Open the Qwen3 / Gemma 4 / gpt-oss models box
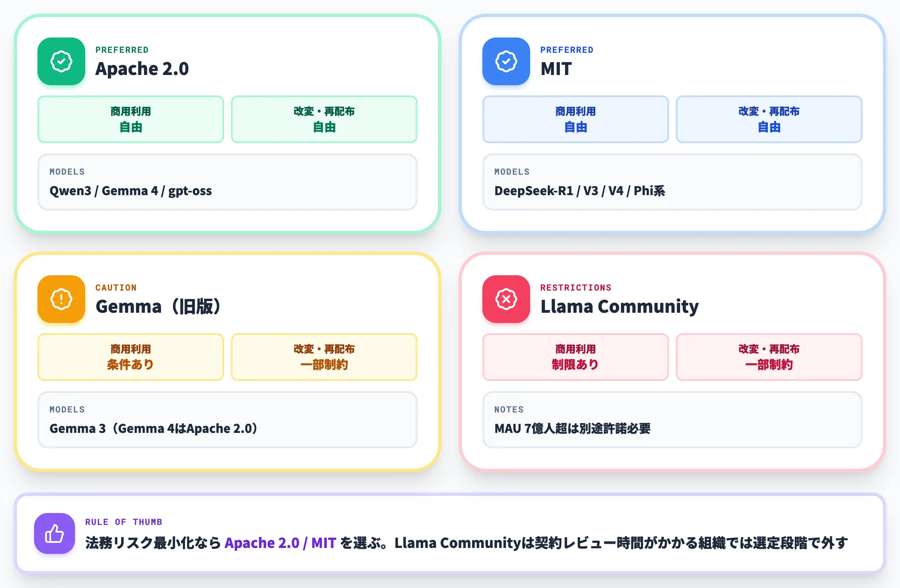Viewport: 900px width, 588px height. click(228, 182)
